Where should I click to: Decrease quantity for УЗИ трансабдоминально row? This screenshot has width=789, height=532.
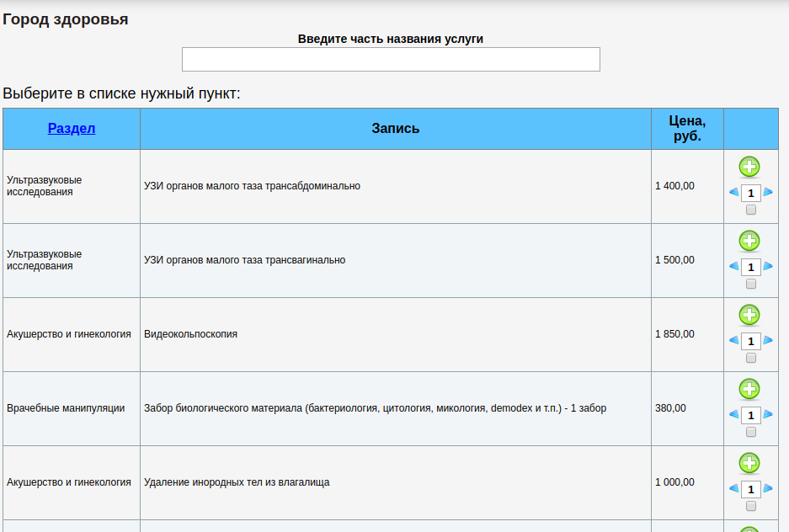pos(733,193)
